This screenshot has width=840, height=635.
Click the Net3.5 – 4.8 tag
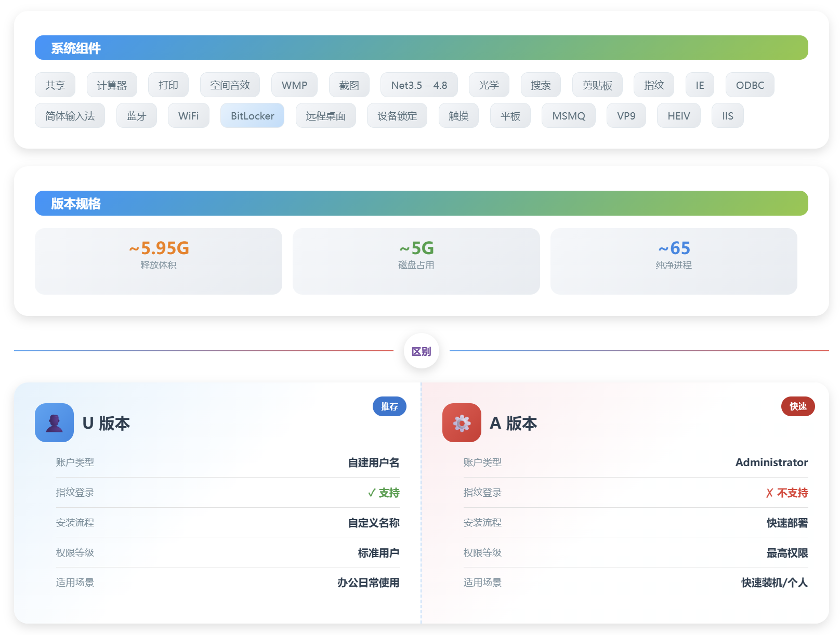click(419, 85)
